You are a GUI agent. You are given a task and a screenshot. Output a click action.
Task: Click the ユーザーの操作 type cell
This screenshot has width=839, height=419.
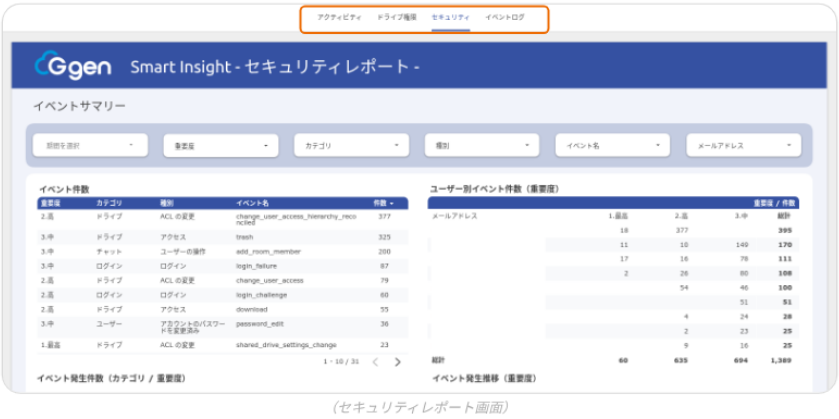tap(182, 252)
